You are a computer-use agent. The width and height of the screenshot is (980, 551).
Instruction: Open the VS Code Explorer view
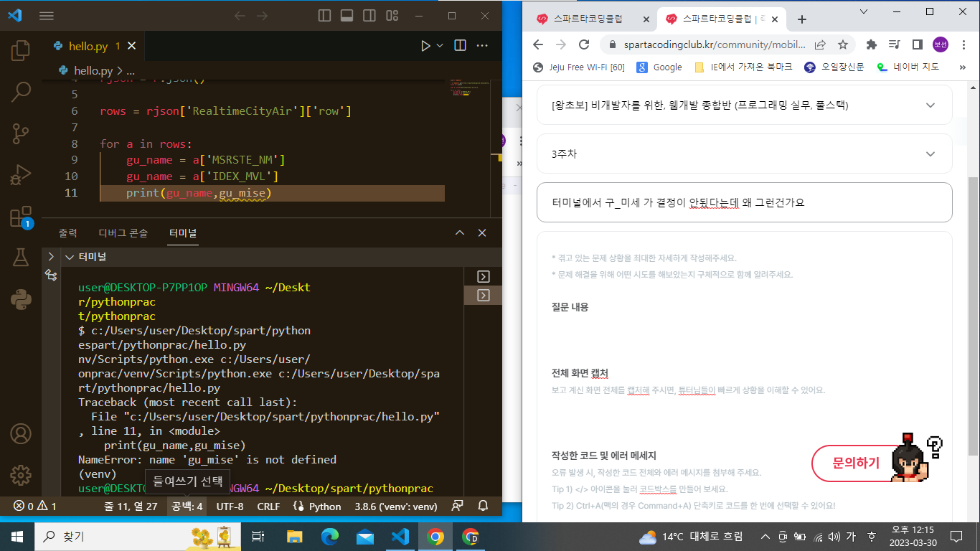tap(21, 50)
